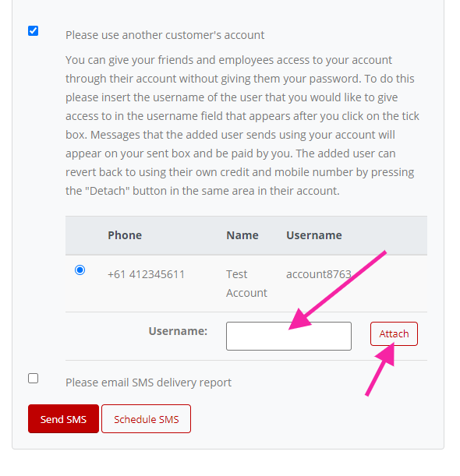Open the Schedule SMS option

point(146,419)
